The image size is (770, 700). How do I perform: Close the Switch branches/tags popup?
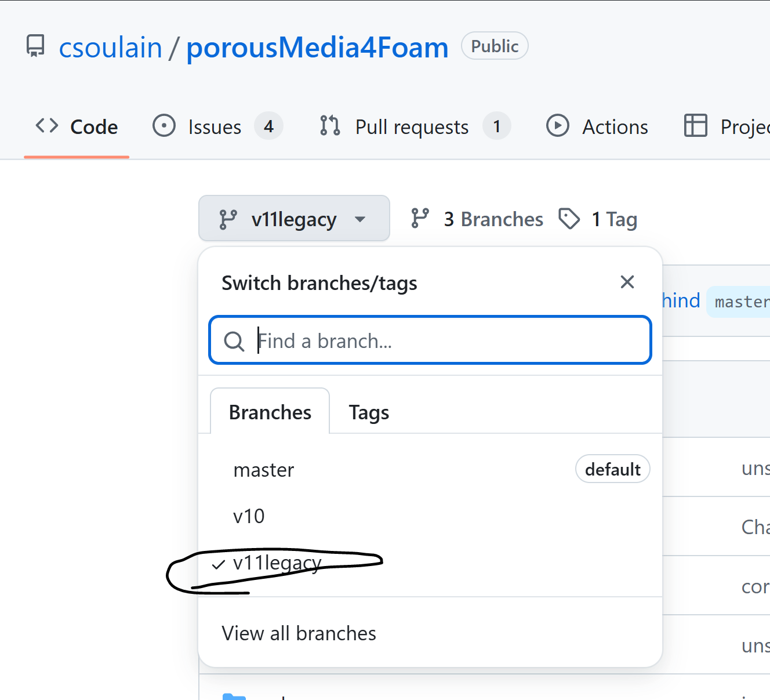627,282
